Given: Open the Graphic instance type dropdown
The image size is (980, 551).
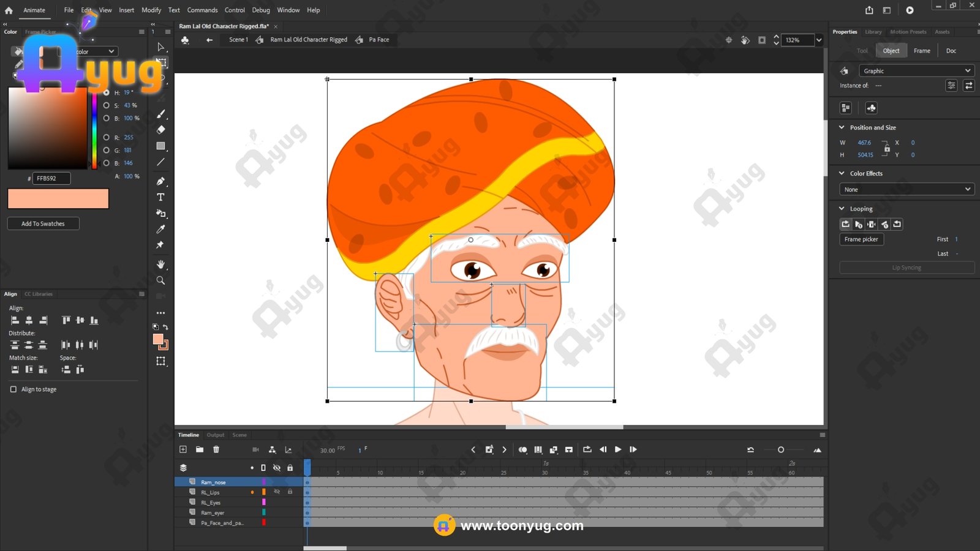Looking at the screenshot, I should tap(916, 71).
